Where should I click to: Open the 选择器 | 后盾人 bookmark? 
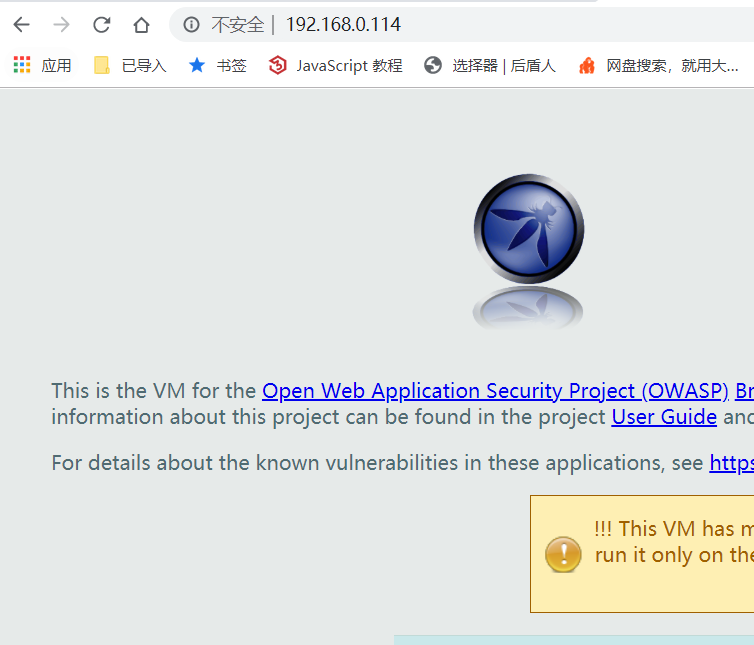pyautogui.click(x=490, y=65)
